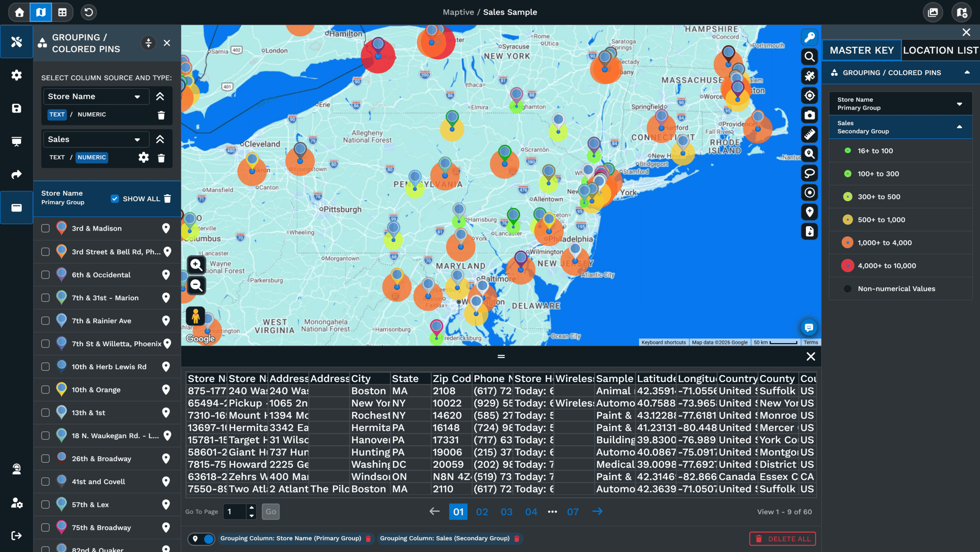Click the Go To Page number field

(x=235, y=511)
